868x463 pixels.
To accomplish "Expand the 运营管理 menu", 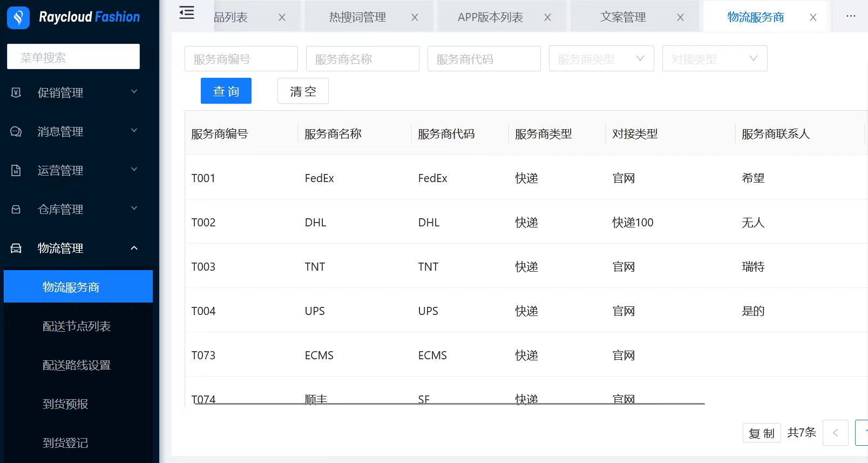I will (x=134, y=170).
